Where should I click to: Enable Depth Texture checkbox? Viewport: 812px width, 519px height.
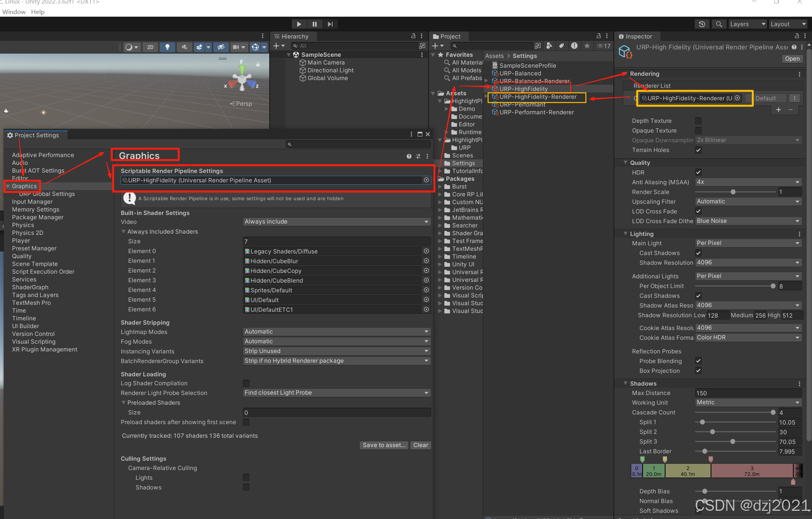point(698,121)
